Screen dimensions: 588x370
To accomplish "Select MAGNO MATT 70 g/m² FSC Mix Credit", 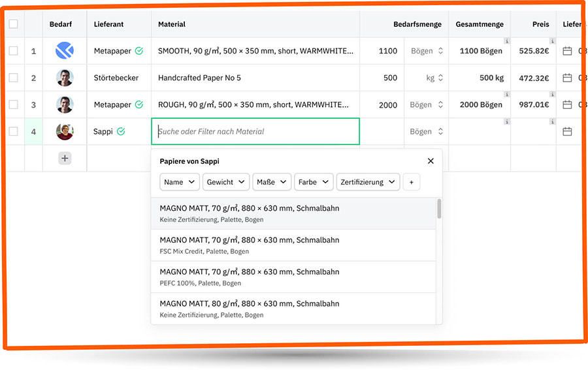I will (293, 245).
